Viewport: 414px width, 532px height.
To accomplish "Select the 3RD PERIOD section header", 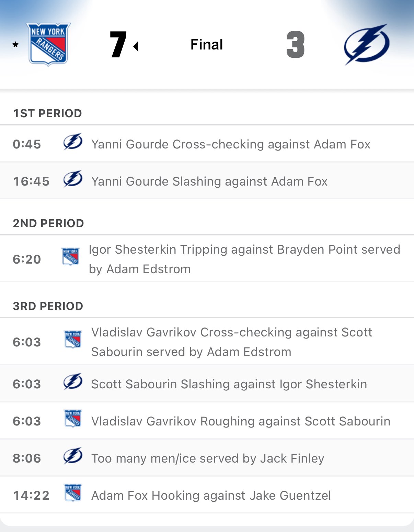I will click(48, 306).
